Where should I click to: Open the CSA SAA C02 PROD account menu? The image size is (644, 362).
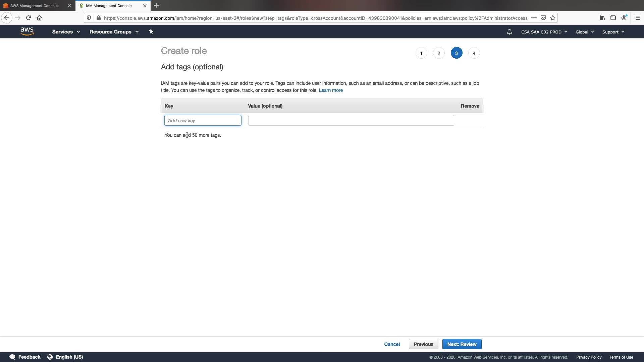click(544, 32)
